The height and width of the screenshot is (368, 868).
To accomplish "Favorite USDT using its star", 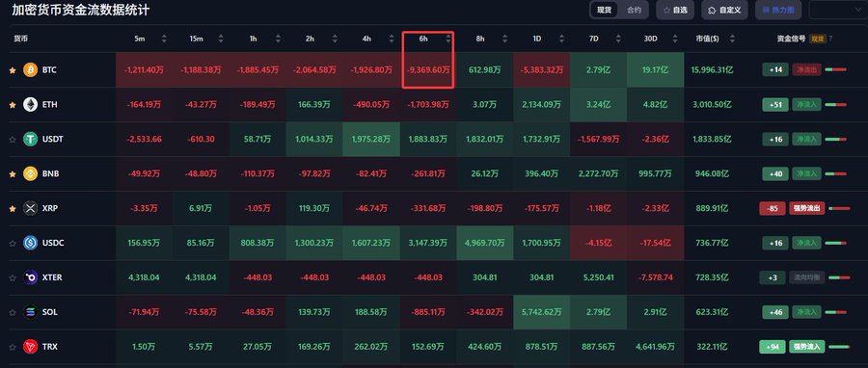I will (13, 140).
